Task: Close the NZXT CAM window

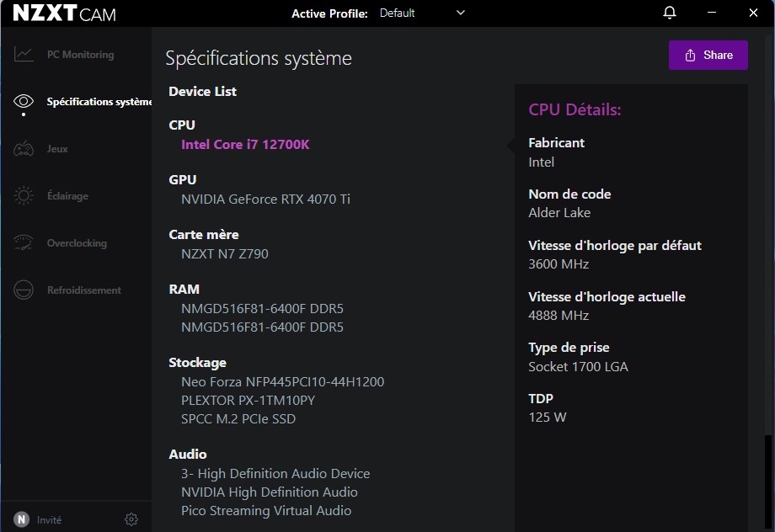Action: tap(753, 13)
